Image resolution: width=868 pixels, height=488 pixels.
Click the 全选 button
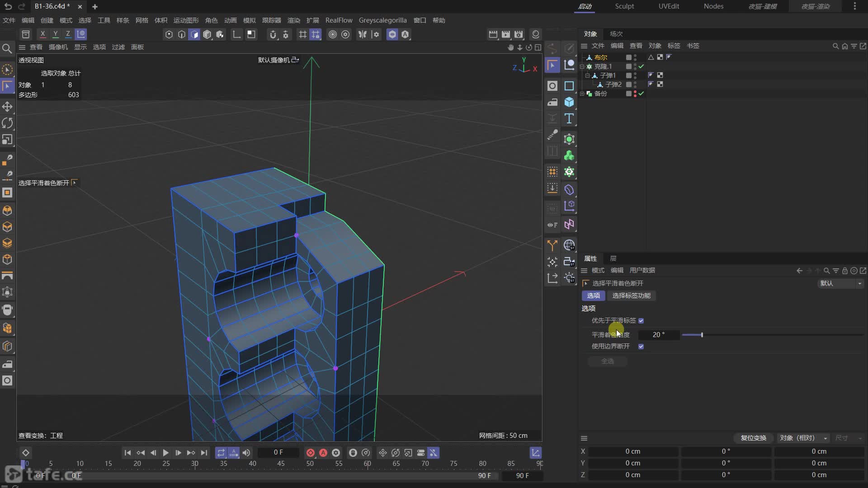[608, 361]
